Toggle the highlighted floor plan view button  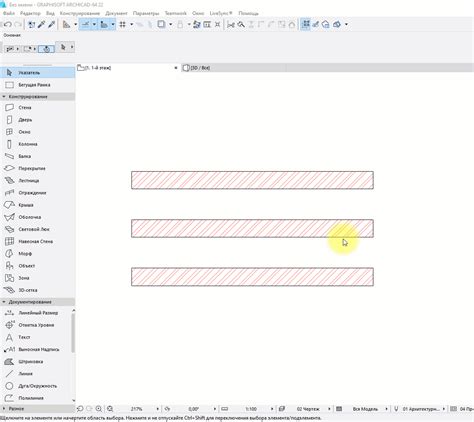point(305,24)
